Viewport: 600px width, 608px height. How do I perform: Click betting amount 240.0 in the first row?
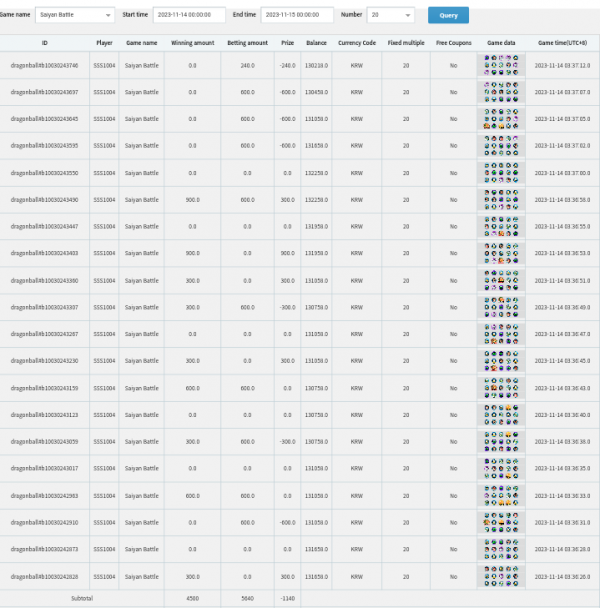[247, 66]
